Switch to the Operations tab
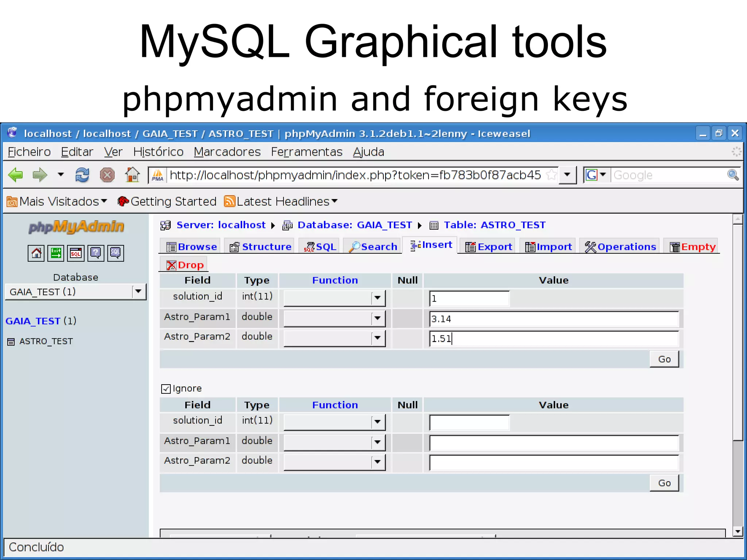 click(x=620, y=247)
